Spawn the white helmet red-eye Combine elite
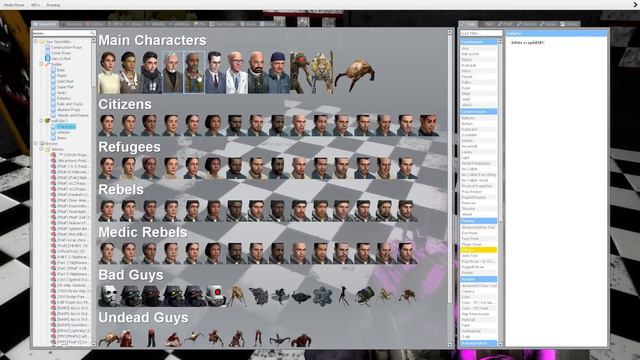640x360 pixels. tap(216, 296)
